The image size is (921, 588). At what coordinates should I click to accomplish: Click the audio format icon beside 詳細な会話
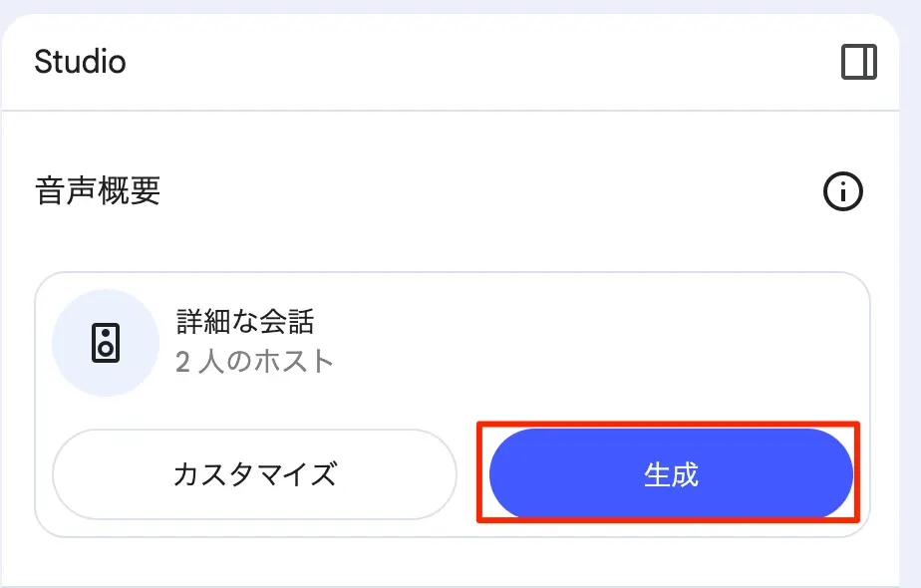pyautogui.click(x=106, y=343)
